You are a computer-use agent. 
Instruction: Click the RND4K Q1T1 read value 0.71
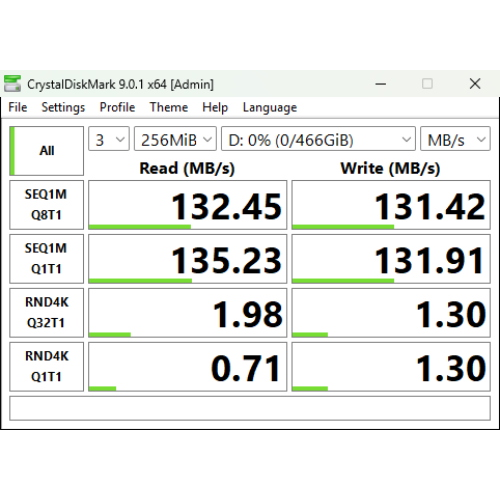tap(188, 367)
